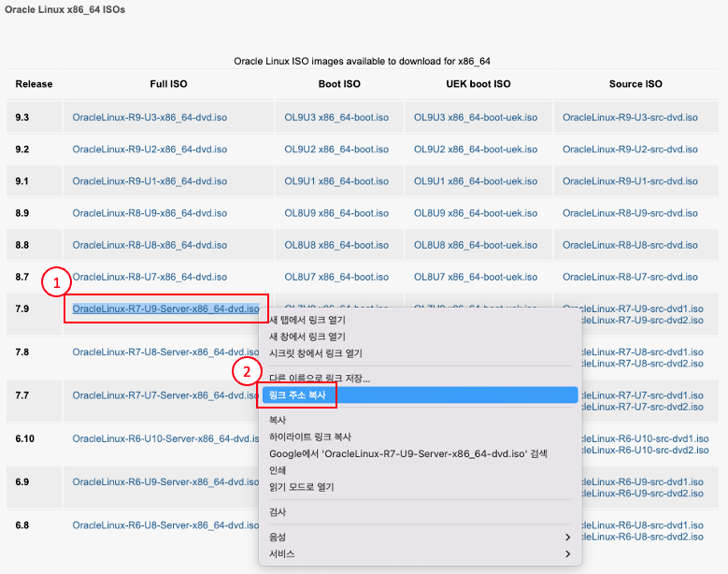
Task: Download OracleLinux-R8-U9-src-dvd.iso
Action: (630, 214)
